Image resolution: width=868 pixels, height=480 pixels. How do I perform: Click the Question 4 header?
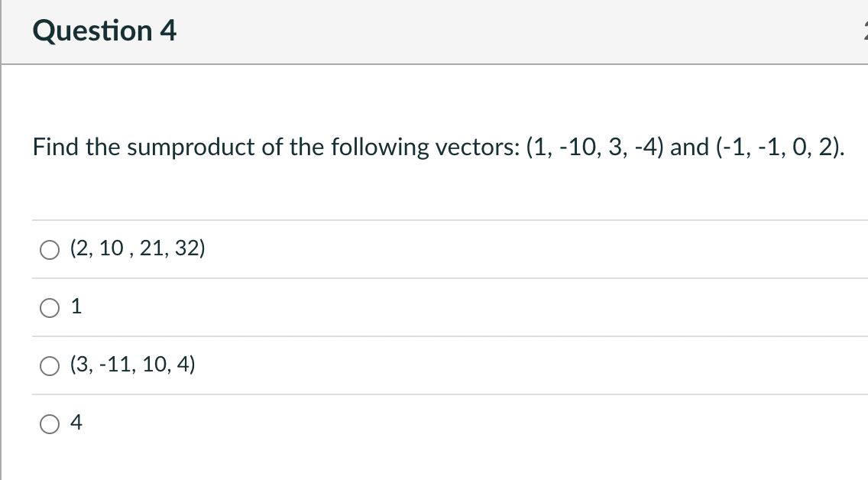coord(104,31)
